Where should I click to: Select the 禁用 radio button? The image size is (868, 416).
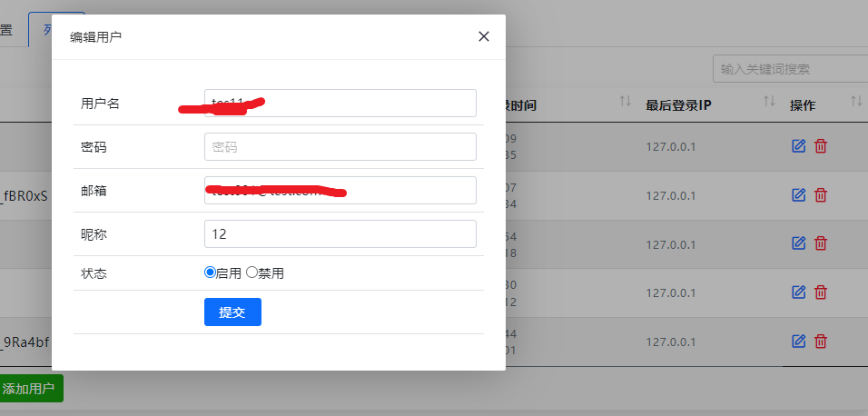pyautogui.click(x=252, y=272)
